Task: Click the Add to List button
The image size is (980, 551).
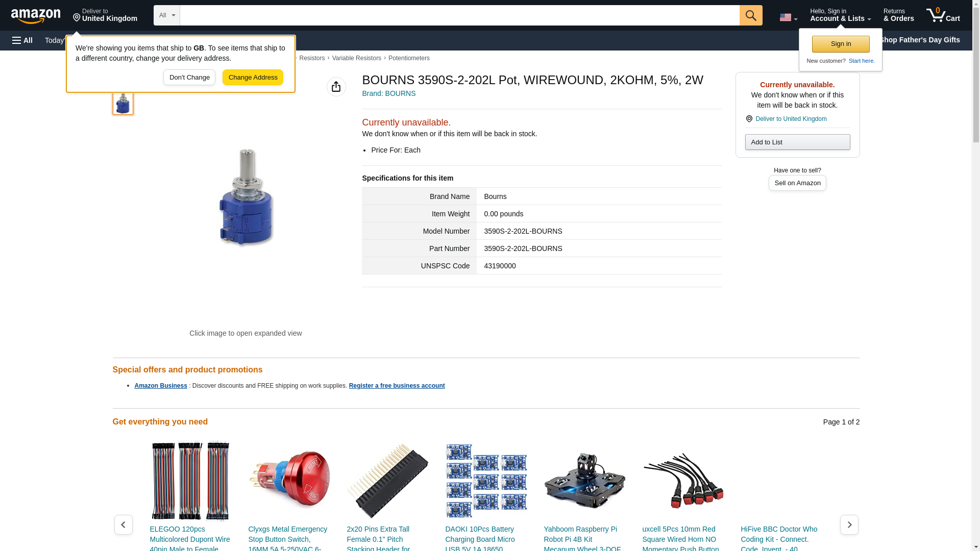Action: pyautogui.click(x=797, y=142)
